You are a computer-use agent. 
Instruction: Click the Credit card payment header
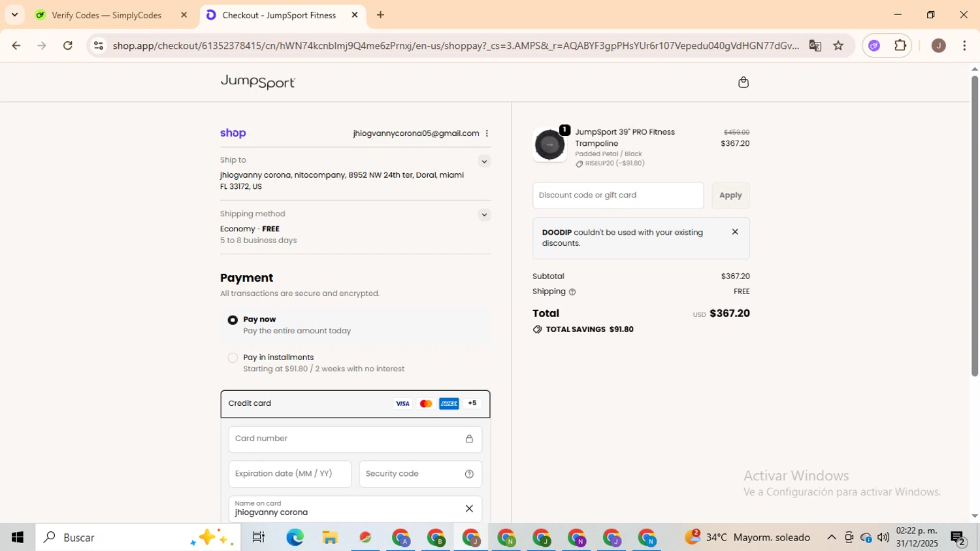(x=355, y=404)
